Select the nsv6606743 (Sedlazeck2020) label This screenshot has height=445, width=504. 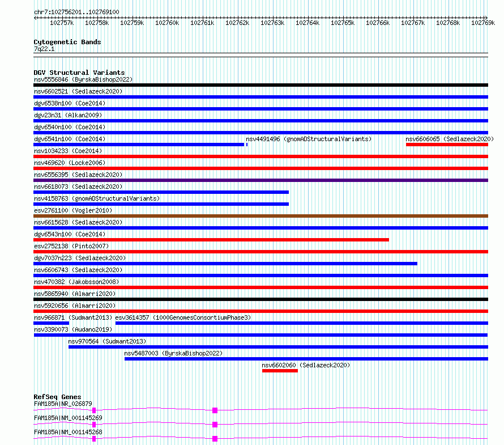pos(78,270)
